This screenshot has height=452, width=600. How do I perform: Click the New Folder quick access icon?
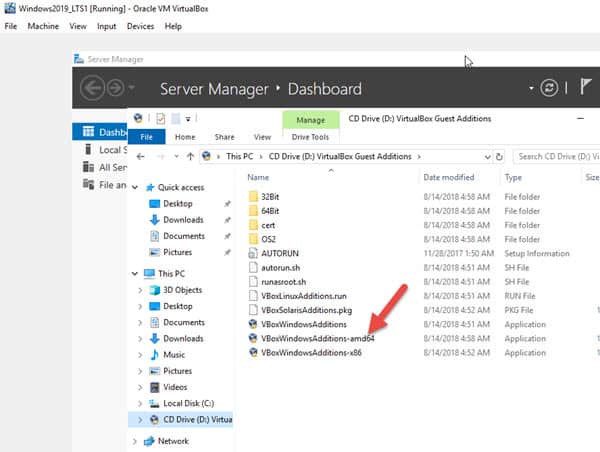175,119
